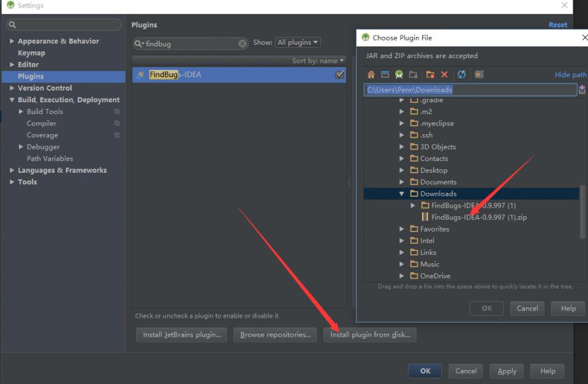
Task: Click Cancel in Settings dialog
Action: click(x=466, y=371)
